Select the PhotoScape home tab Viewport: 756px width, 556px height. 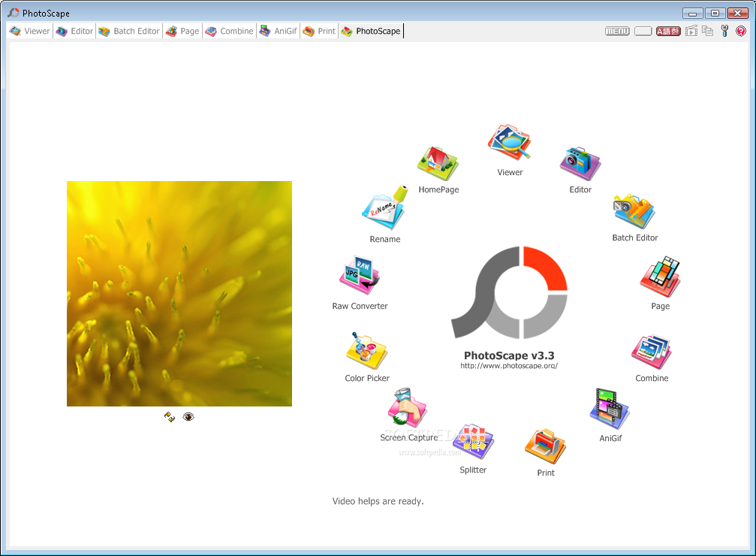tap(372, 31)
